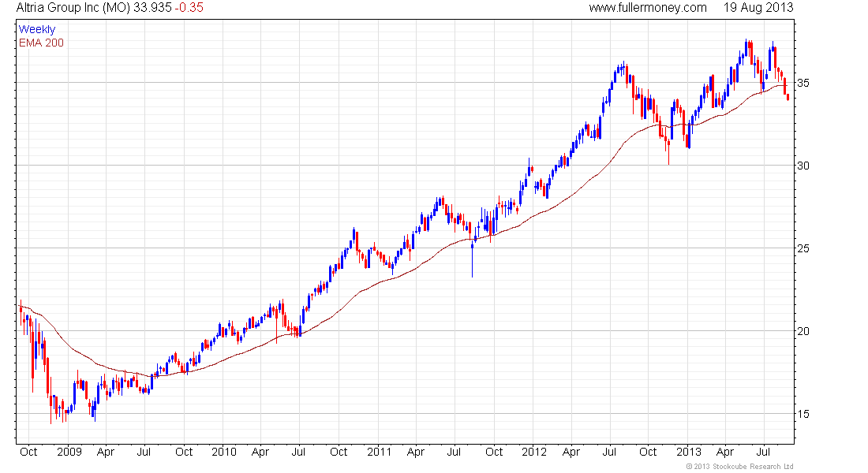This screenshot has width=868, height=473.
Task: Click the Jul label before 2010
Action: [144, 452]
